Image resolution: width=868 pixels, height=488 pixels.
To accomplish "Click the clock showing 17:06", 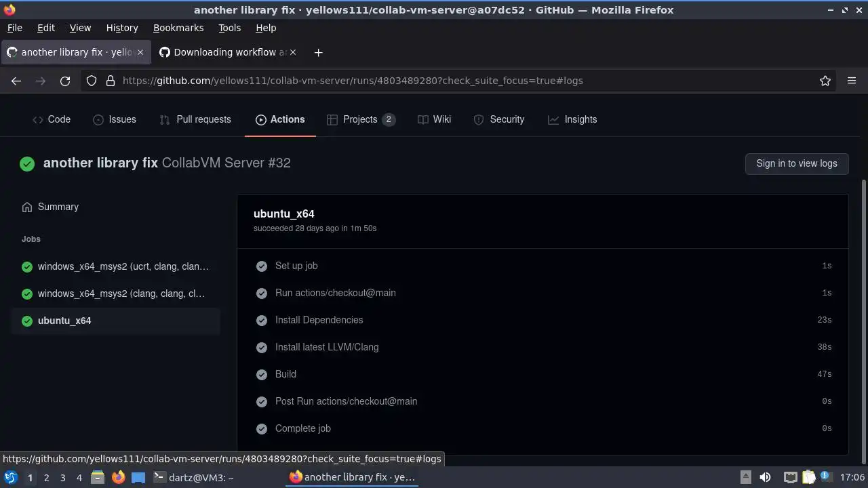I will [x=852, y=477].
